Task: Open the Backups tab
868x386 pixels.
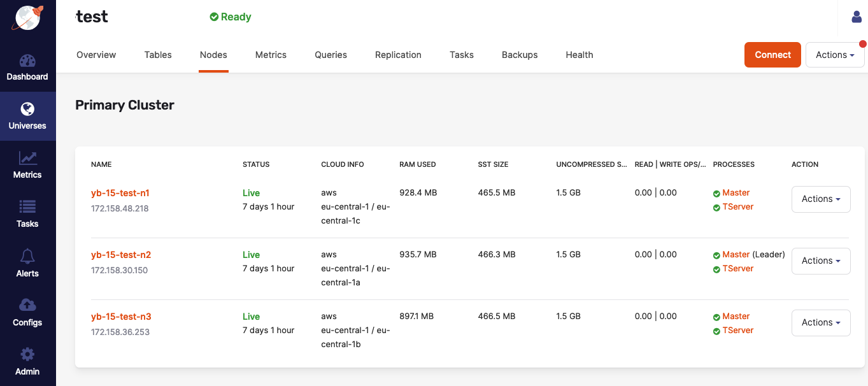Action: [x=519, y=55]
